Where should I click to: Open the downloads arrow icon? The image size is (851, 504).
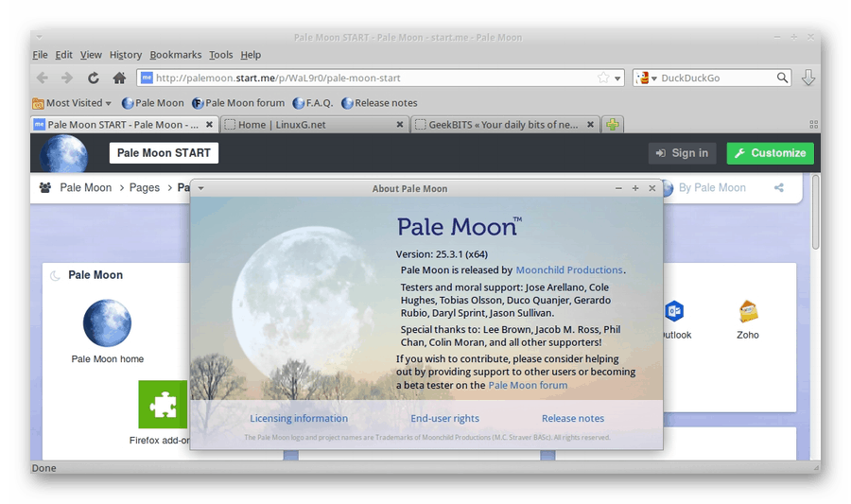click(x=808, y=78)
